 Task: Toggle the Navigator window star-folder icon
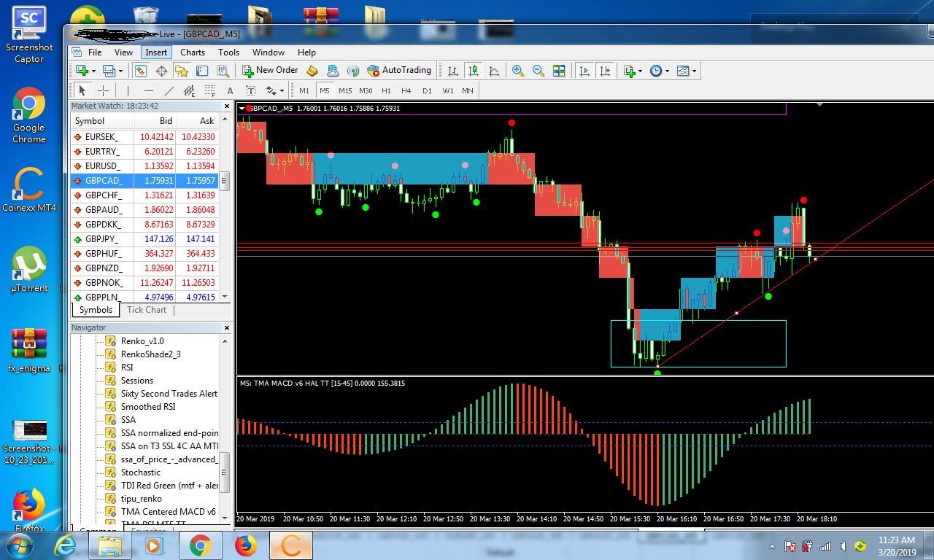pyautogui.click(x=182, y=71)
